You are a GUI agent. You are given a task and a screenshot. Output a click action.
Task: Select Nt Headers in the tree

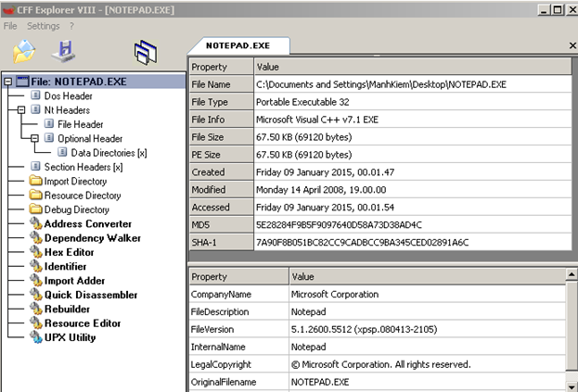(67, 110)
